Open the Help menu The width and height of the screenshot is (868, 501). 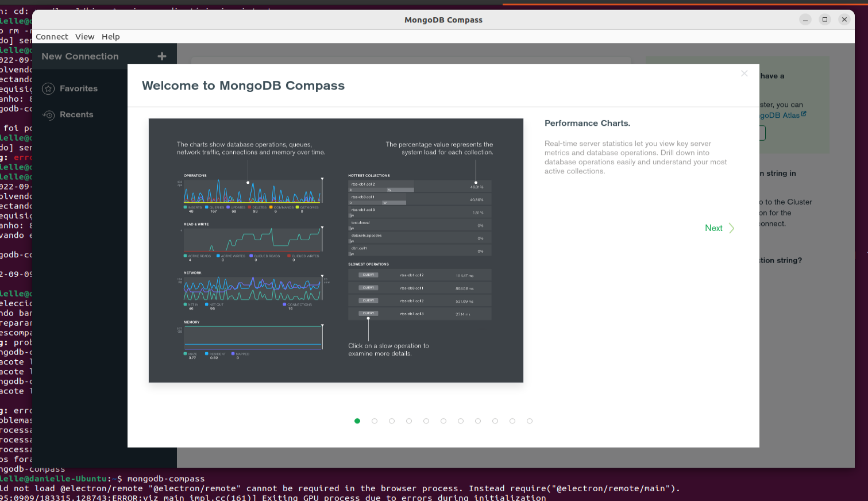point(111,37)
